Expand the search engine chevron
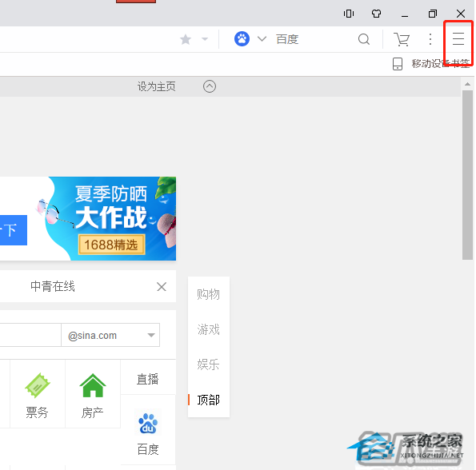This screenshot has height=470, width=476. pos(262,39)
